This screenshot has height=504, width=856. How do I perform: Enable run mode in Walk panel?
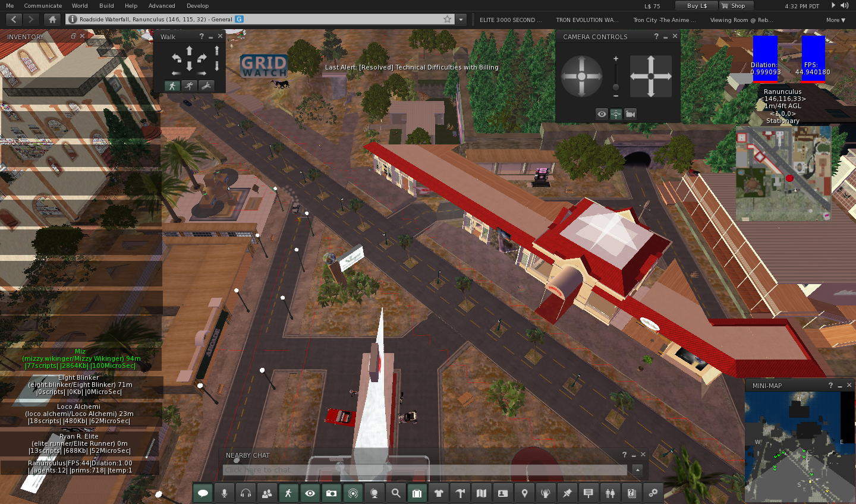(189, 86)
